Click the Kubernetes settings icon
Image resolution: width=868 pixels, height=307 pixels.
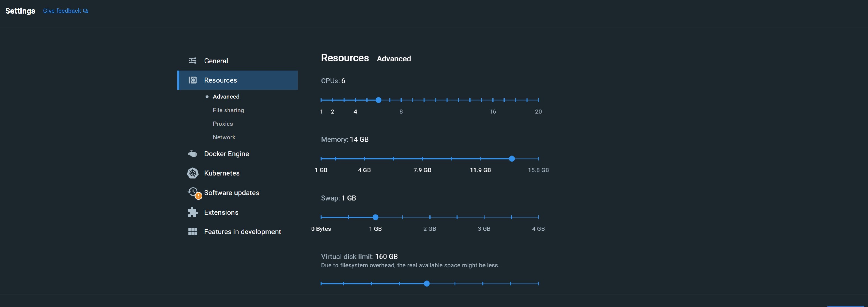point(193,173)
